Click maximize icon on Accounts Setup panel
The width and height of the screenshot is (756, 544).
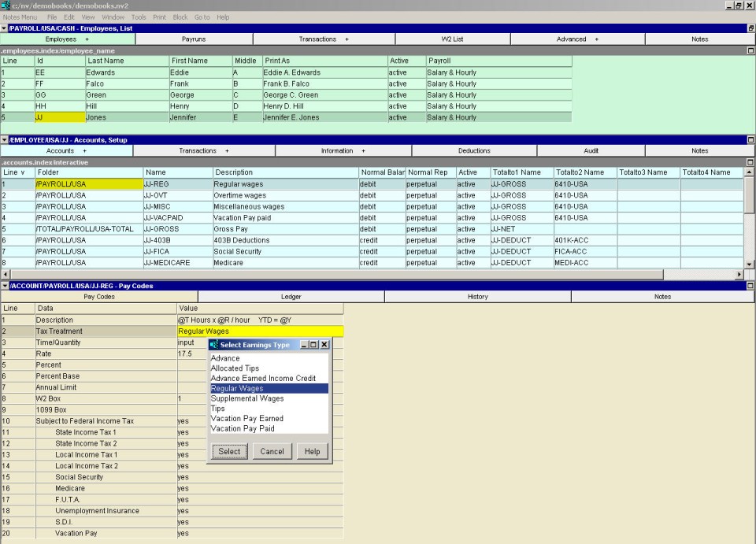click(750, 139)
